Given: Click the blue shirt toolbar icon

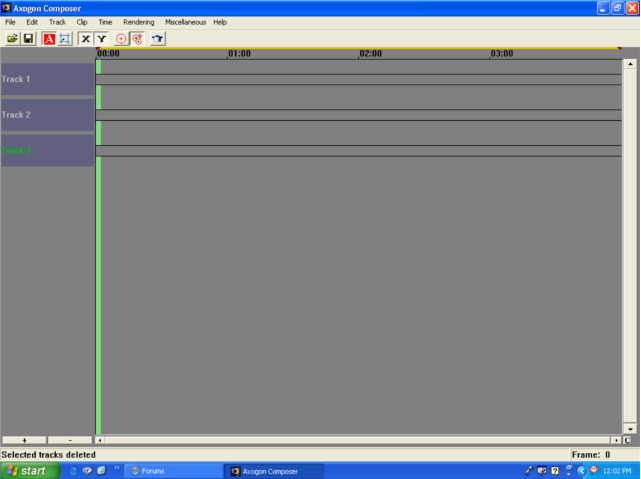Looking at the screenshot, I should (158, 39).
